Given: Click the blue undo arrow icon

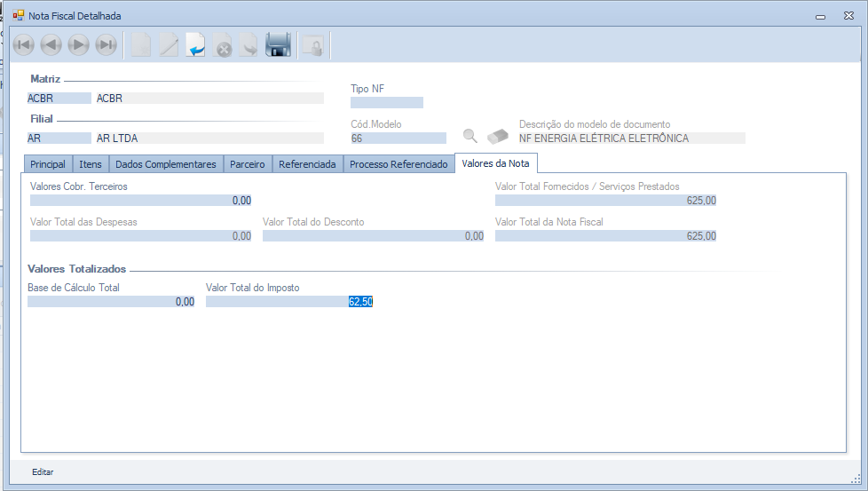Looking at the screenshot, I should (195, 44).
